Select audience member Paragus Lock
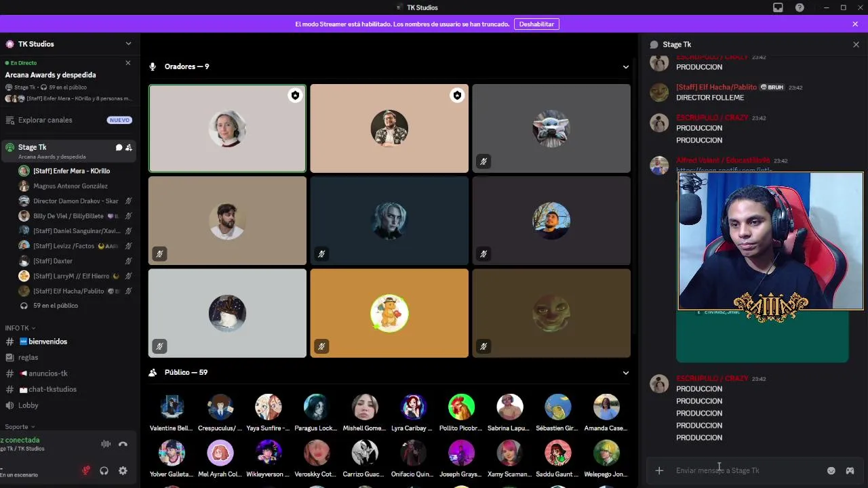868x488 pixels. tap(316, 413)
